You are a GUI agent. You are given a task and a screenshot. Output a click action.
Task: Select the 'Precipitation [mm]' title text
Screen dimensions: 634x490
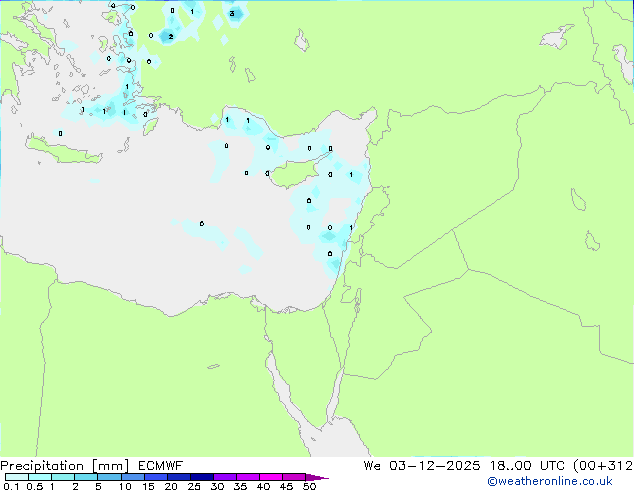64,466
